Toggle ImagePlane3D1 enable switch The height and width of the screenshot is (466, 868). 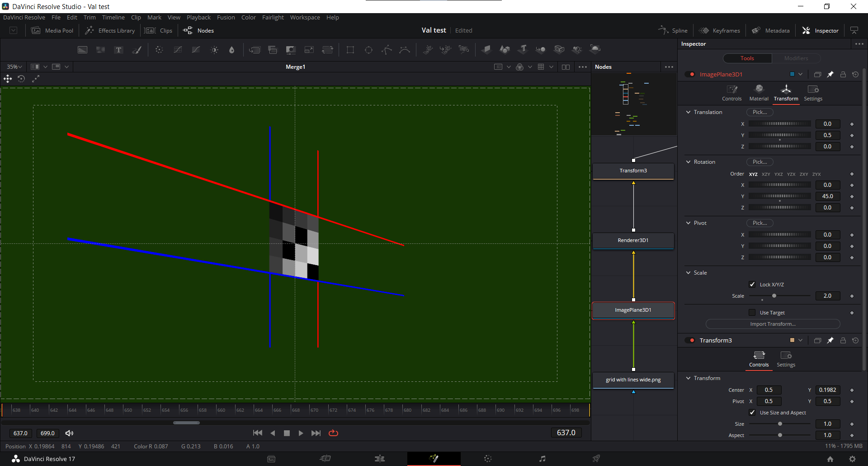tap(690, 75)
